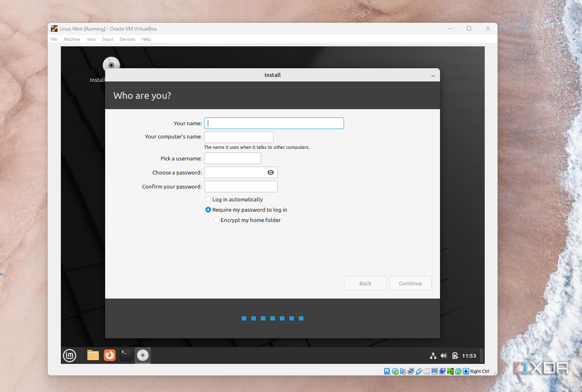This screenshot has height=392, width=582.
Task: Open the Linux Mint menu
Action: click(70, 355)
